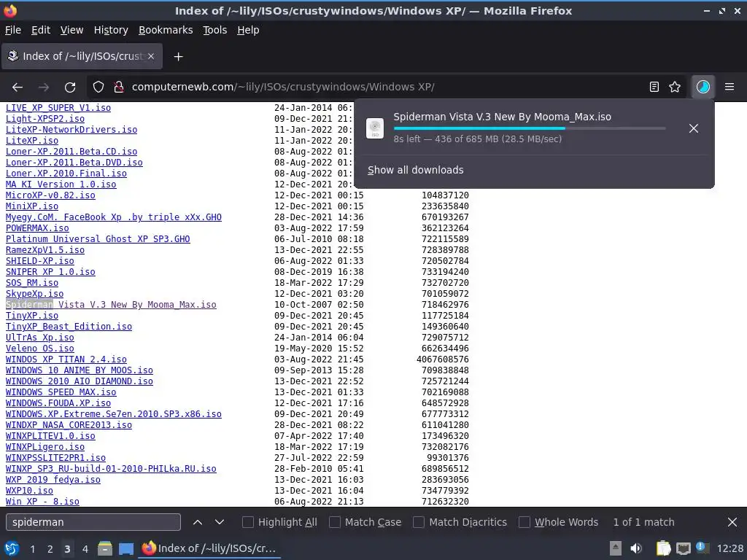Open the WINDOS_XP_TITAN_2.4.iso link
747x560 pixels.
[66, 359]
